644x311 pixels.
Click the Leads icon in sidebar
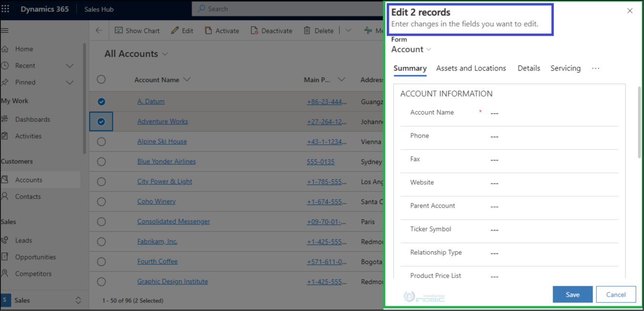5,240
